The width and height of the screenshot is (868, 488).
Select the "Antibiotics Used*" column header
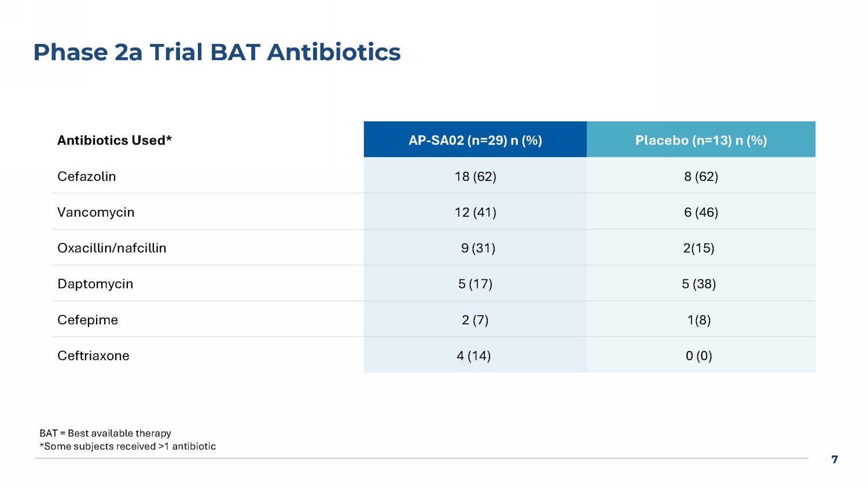[x=115, y=141]
